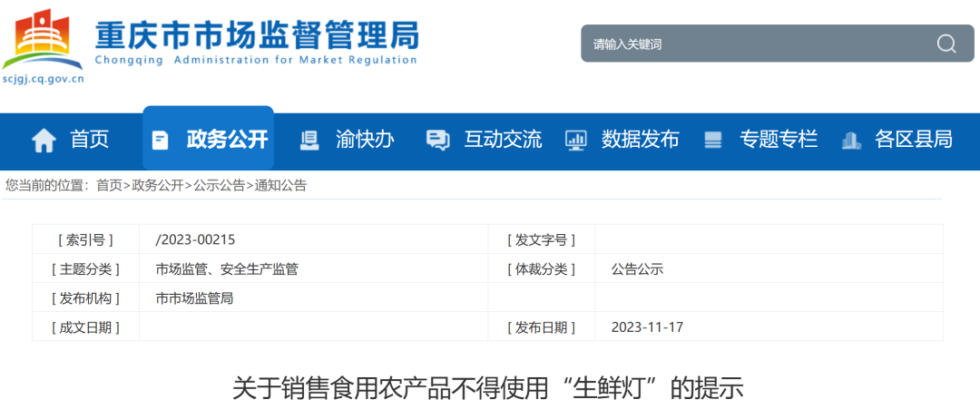The image size is (980, 419).
Task: Click the 首页 breadcrumb link
Action: (109, 185)
